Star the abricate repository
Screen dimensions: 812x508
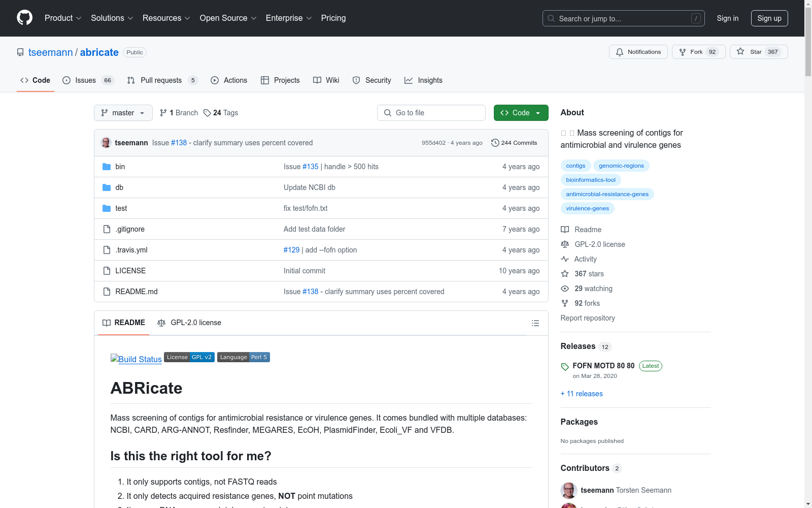(x=758, y=52)
